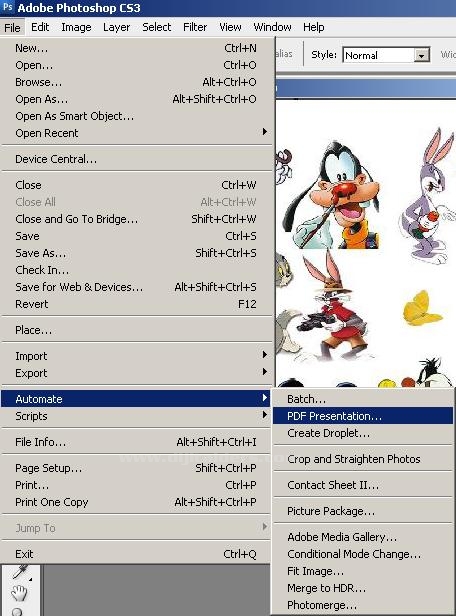Select the Zoom tool below the Hand tool

coord(18,611)
